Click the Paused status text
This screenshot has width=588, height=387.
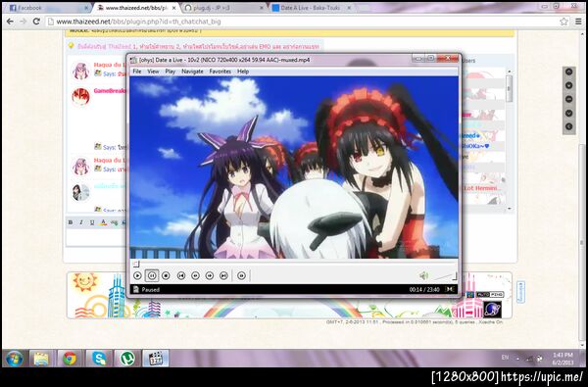[x=151, y=289]
